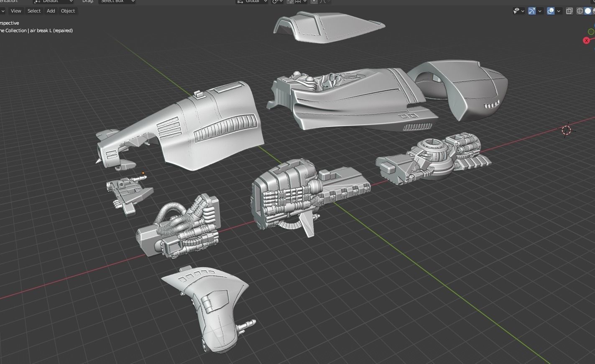
Task: Open the View menu
Action: pos(16,11)
